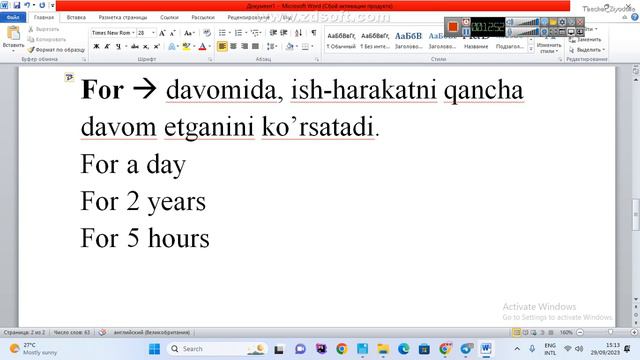Select Center paragraph alignment
This screenshot has width=640, height=360.
click(233, 47)
